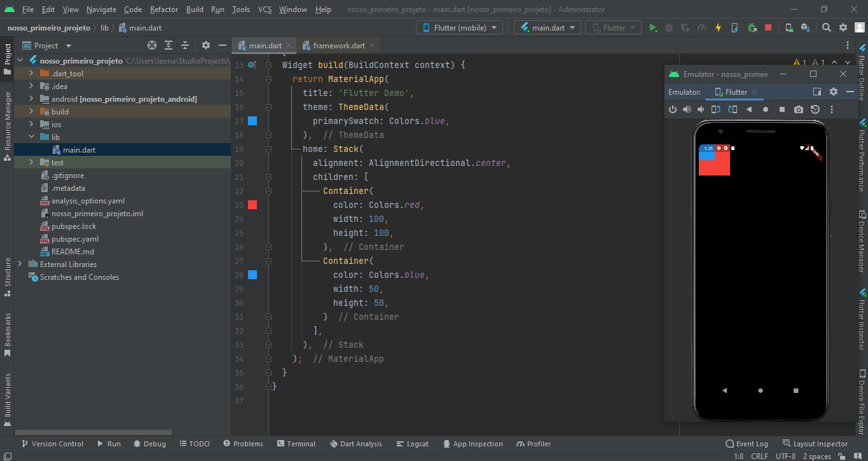
Task: Expand the build folder
Action: (x=31, y=111)
